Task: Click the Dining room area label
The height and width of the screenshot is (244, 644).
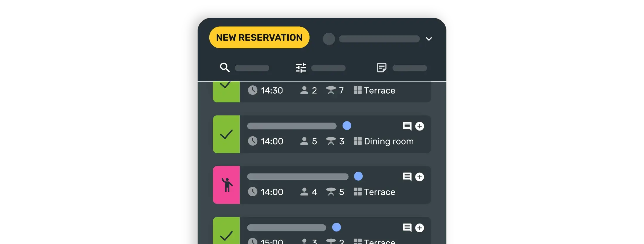Action: click(x=388, y=141)
